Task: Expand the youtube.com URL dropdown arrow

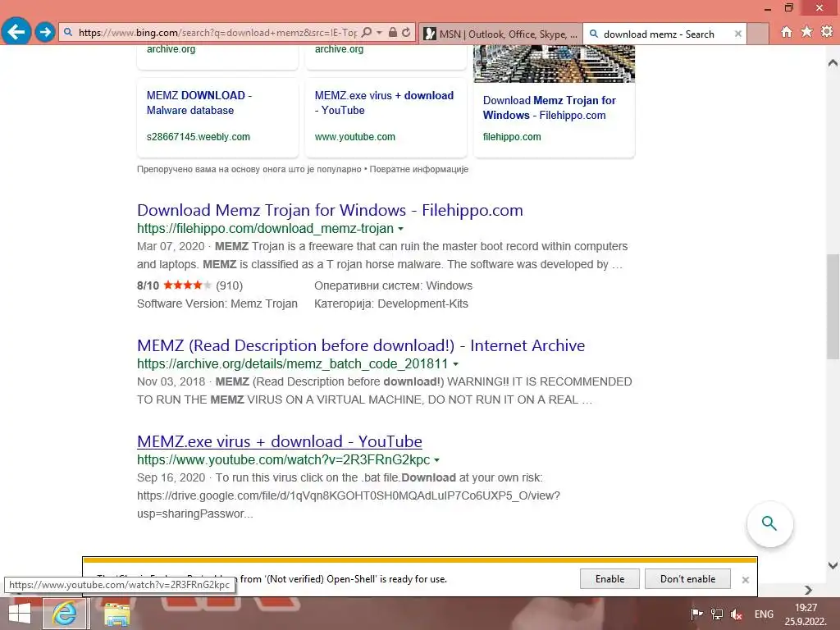Action: pos(436,460)
